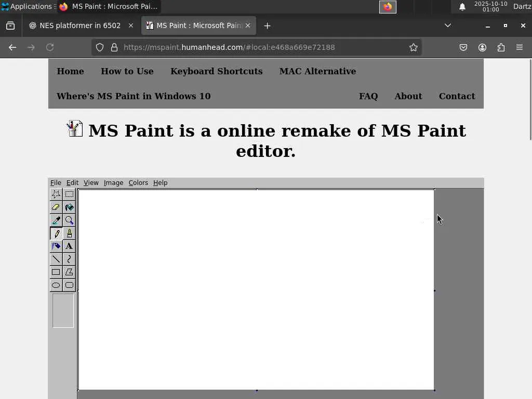This screenshot has height=399, width=532.
Task: Pick the Text tool
Action: coord(69,246)
